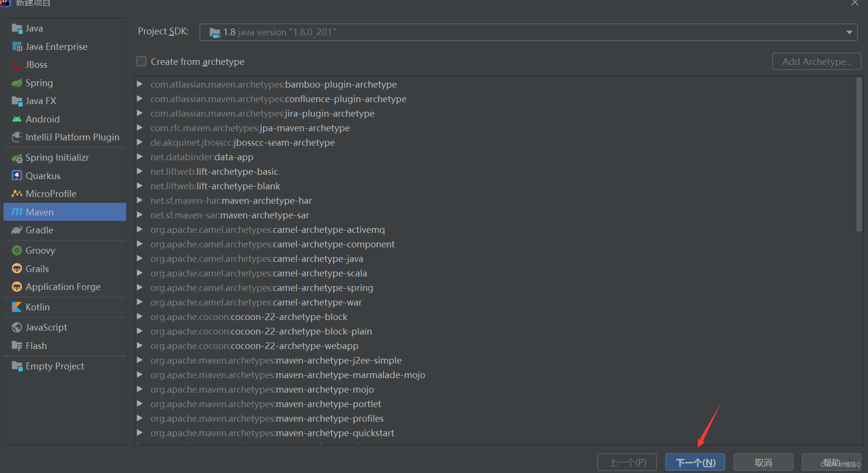Select maven-archetype-har row text
Image resolution: width=868 pixels, height=473 pixels.
[x=231, y=200]
